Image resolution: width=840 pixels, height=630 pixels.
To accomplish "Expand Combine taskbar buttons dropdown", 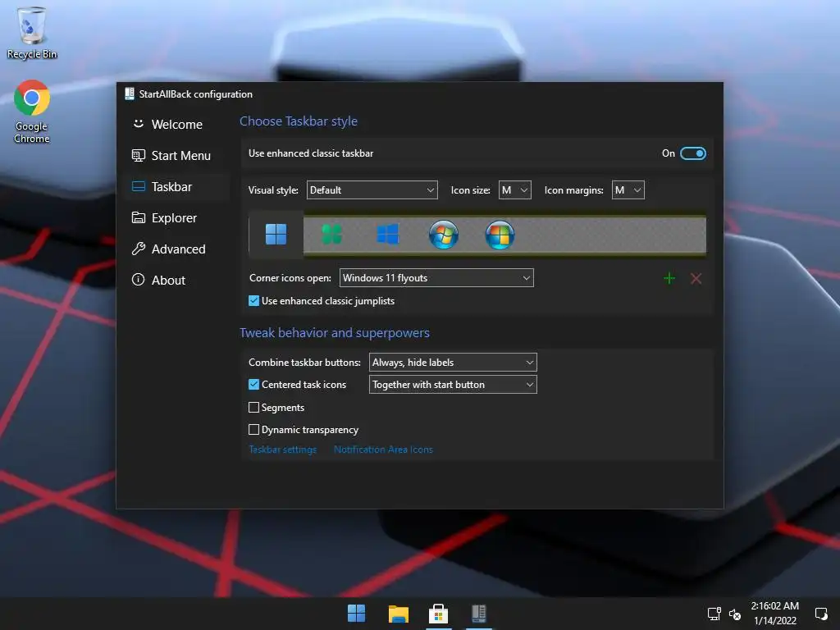I will (x=453, y=363).
